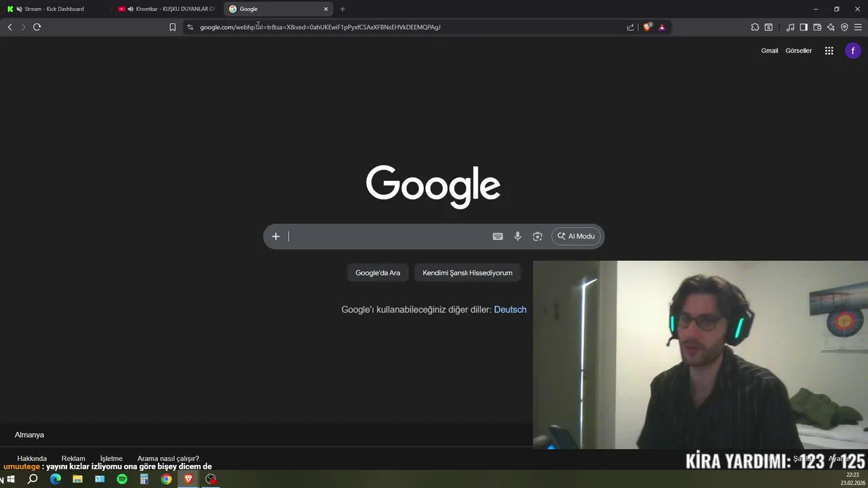Open the Google apps grid
The width and height of the screenshot is (868, 488).
coord(829,51)
